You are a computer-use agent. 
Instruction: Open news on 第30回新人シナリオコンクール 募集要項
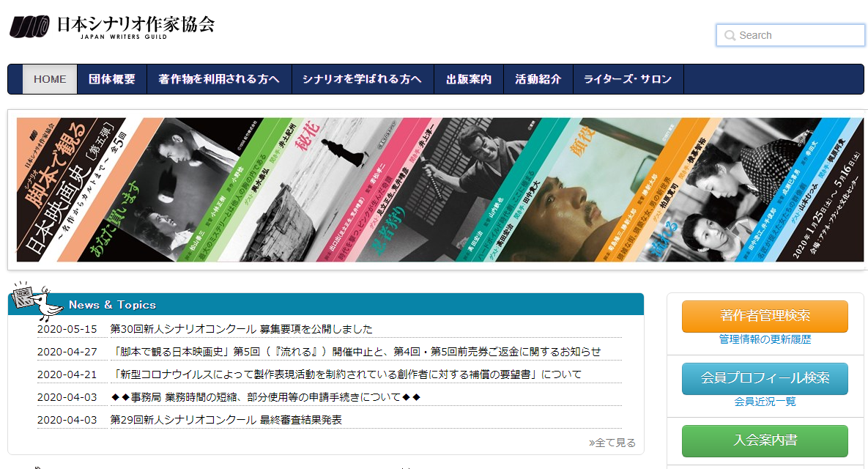(x=242, y=329)
